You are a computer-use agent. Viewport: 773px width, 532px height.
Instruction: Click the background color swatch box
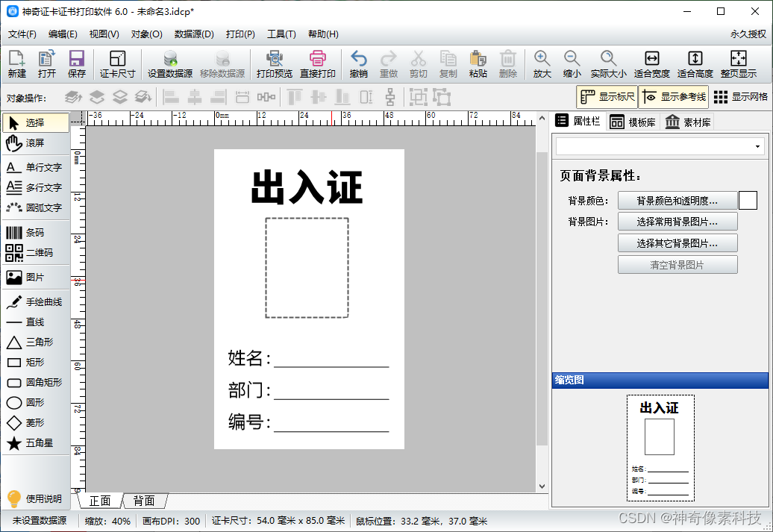coord(748,201)
